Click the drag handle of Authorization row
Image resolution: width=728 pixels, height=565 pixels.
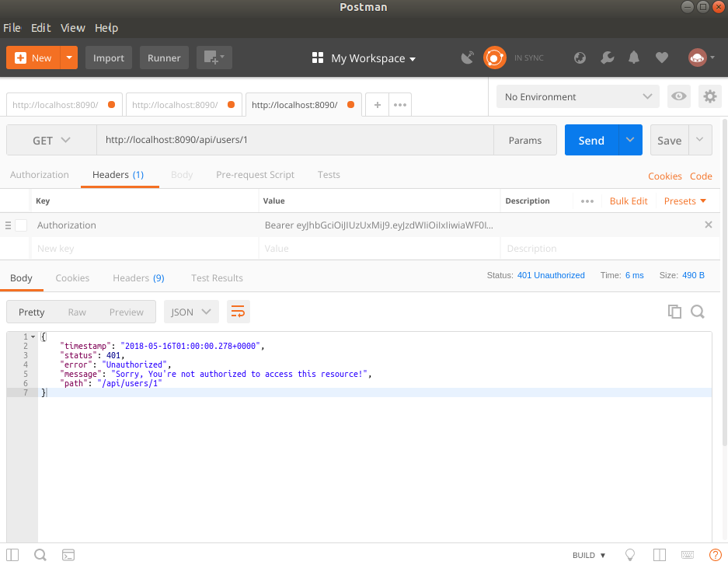(x=8, y=225)
